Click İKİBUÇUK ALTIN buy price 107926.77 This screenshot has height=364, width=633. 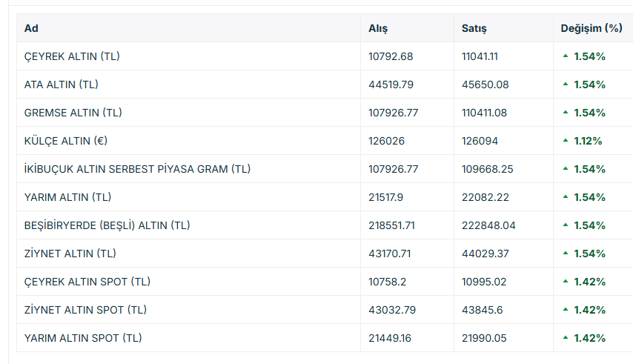(393, 169)
